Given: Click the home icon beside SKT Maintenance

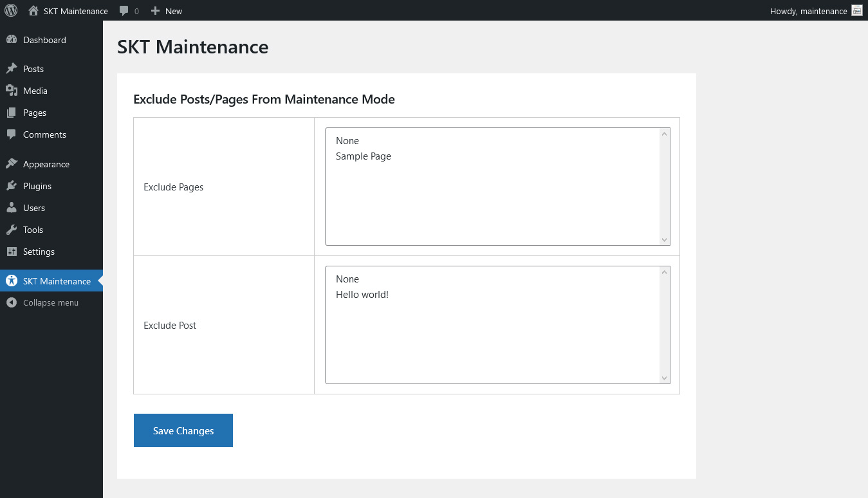Looking at the screenshot, I should [33, 10].
